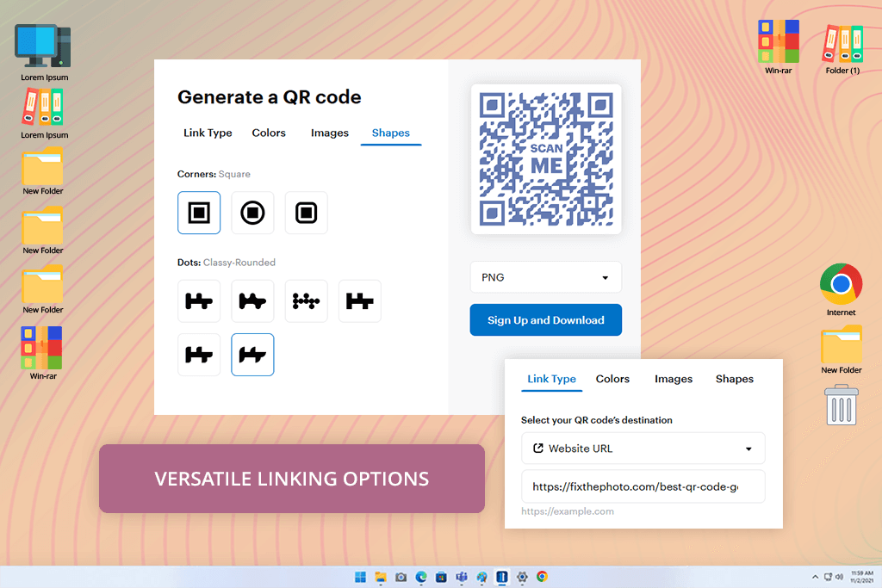Image resolution: width=882 pixels, height=588 pixels.
Task: Select the underlined Shapes tab under Generate a QR code
Action: [391, 133]
